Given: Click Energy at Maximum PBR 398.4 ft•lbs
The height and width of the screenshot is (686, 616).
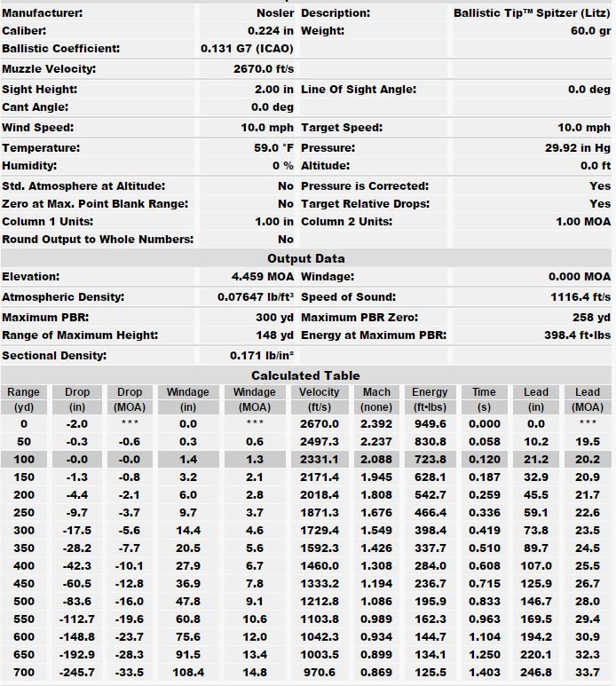Looking at the screenshot, I should (578, 335).
